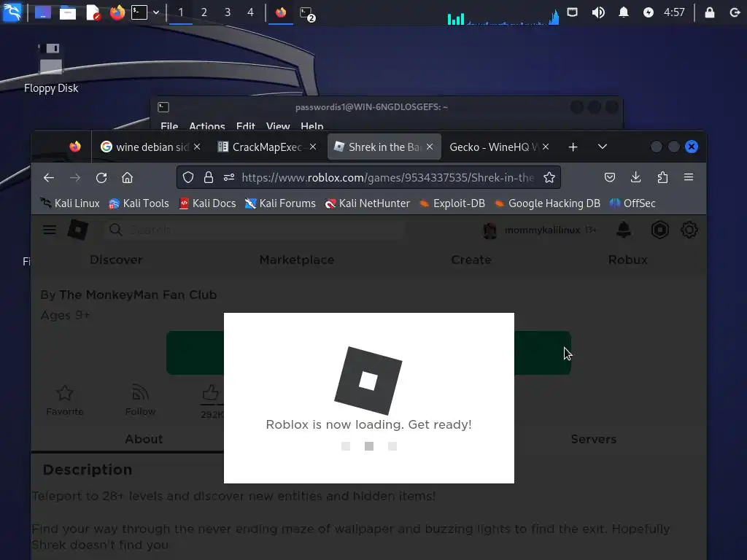The height and width of the screenshot is (560, 747).
Task: Go back to the previous page
Action: 49,178
